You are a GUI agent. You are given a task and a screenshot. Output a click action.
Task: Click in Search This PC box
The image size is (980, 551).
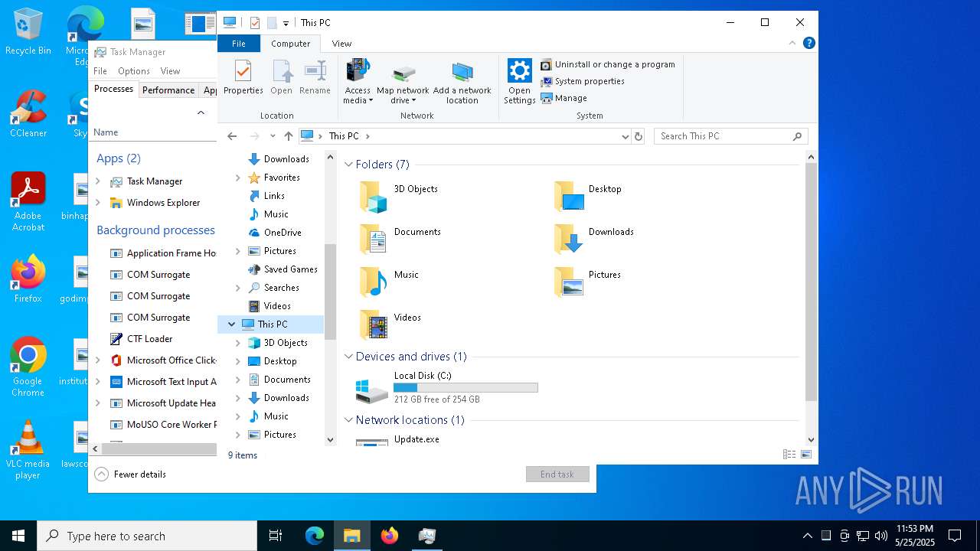pos(730,136)
